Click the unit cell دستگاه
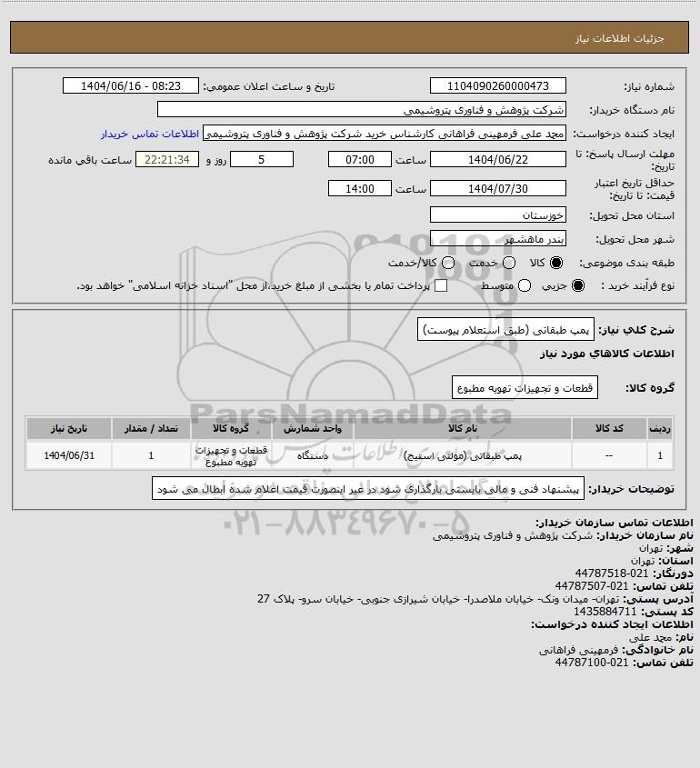The image size is (700, 768). pyautogui.click(x=313, y=455)
